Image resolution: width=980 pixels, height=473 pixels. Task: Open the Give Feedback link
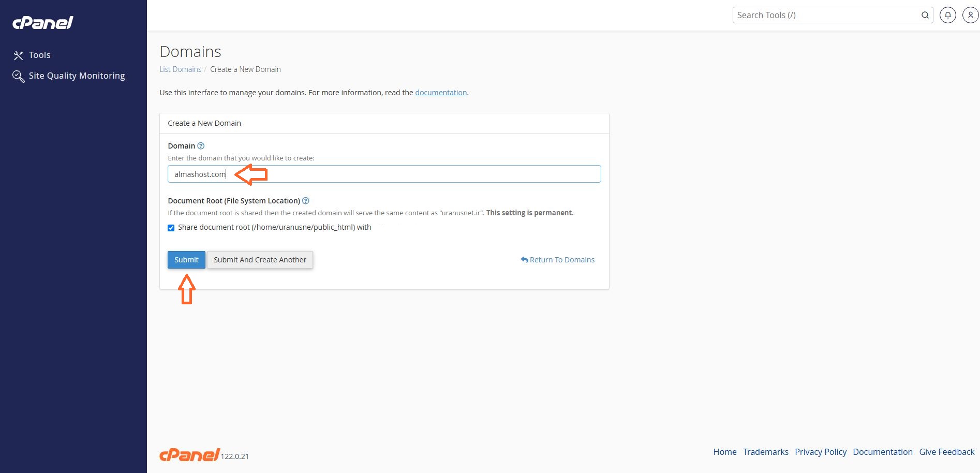pyautogui.click(x=946, y=452)
